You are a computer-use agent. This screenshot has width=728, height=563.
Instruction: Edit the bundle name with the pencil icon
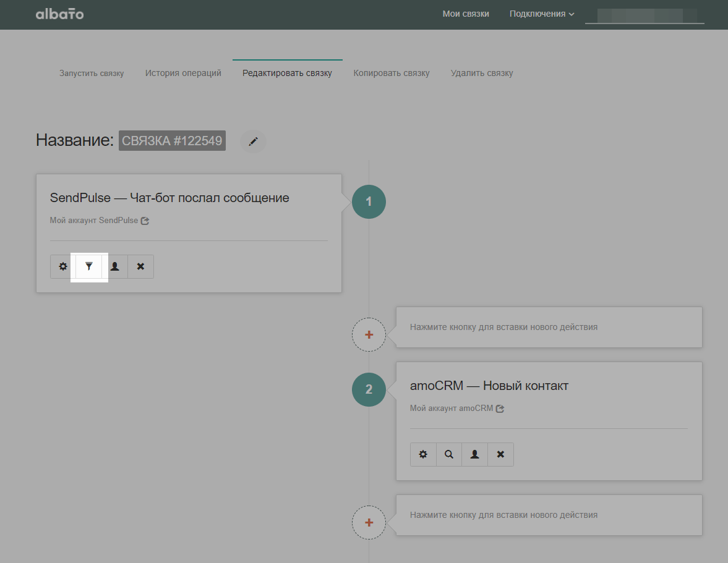point(253,141)
